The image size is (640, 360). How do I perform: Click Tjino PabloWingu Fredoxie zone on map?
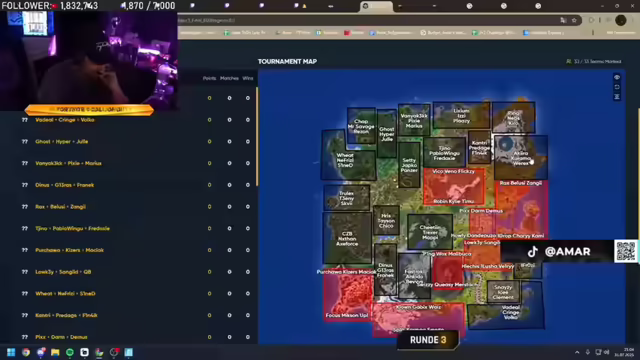click(444, 153)
